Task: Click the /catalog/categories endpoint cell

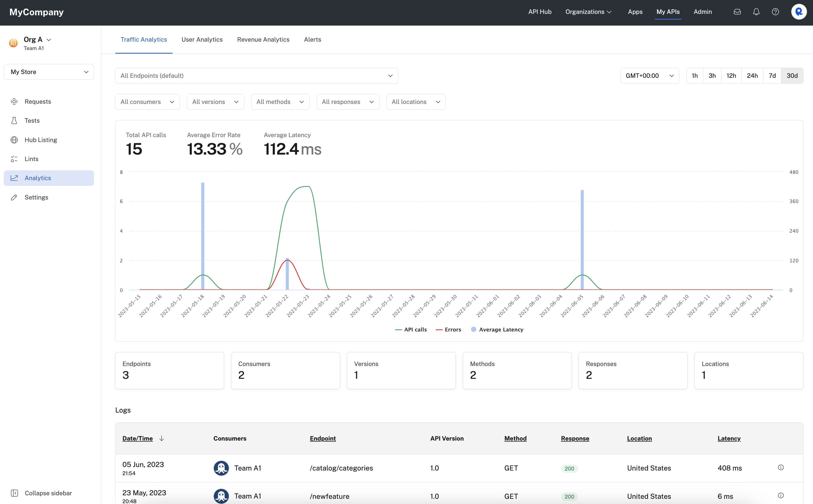Action: [341, 468]
